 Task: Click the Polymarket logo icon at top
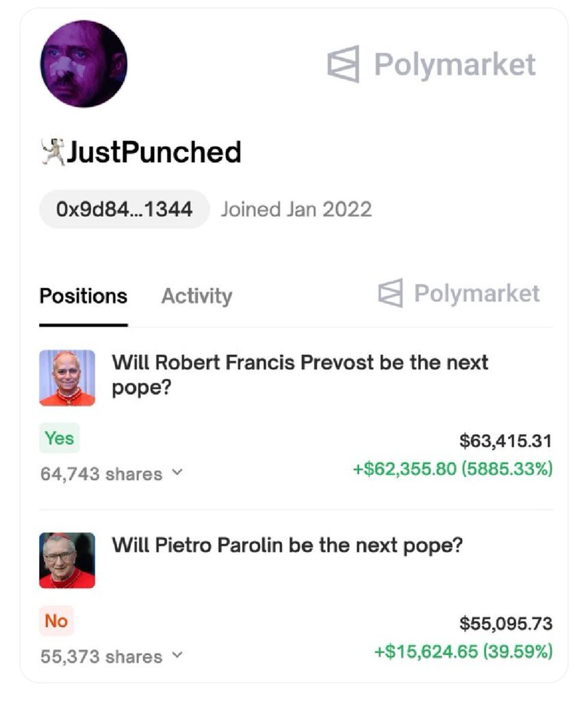coord(344,64)
